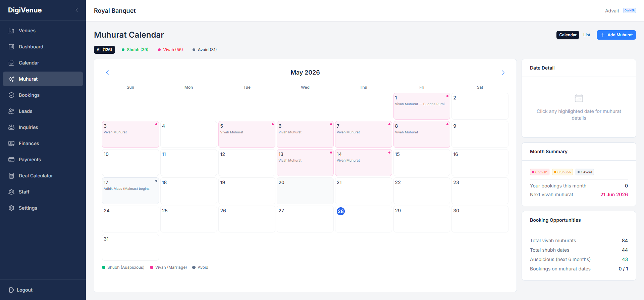Viewport: 644px width, 300px height.
Task: Open Finances menu item label
Action: point(29,143)
